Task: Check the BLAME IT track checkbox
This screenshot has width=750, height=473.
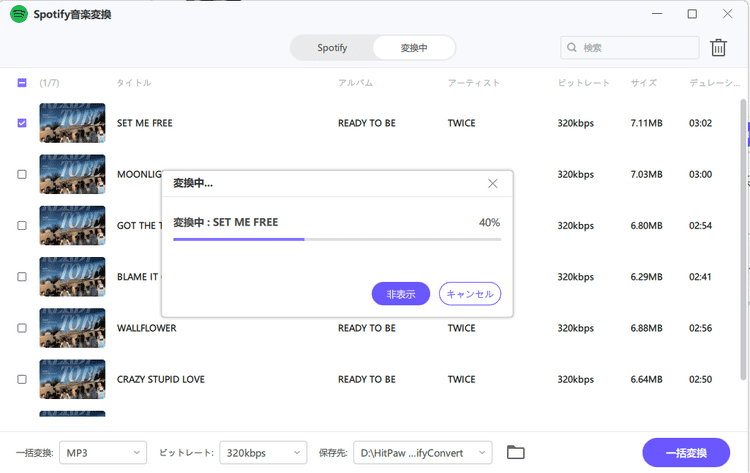Action: click(22, 276)
